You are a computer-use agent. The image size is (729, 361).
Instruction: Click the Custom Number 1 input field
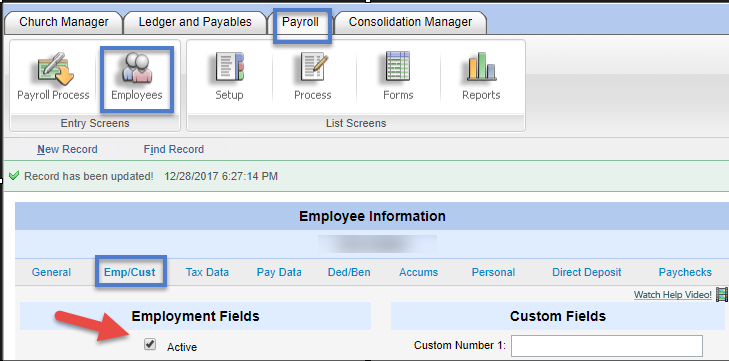click(607, 346)
